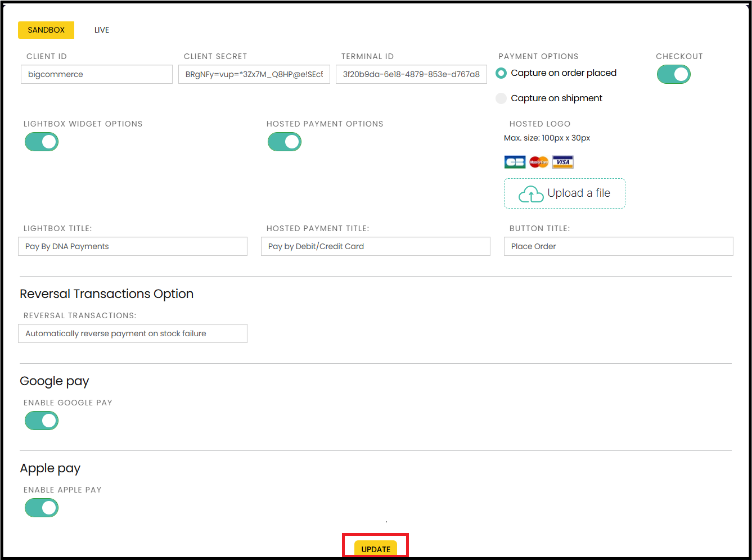This screenshot has height=560, width=752.
Task: Turn off Hosted Payment Options toggle
Action: click(285, 142)
